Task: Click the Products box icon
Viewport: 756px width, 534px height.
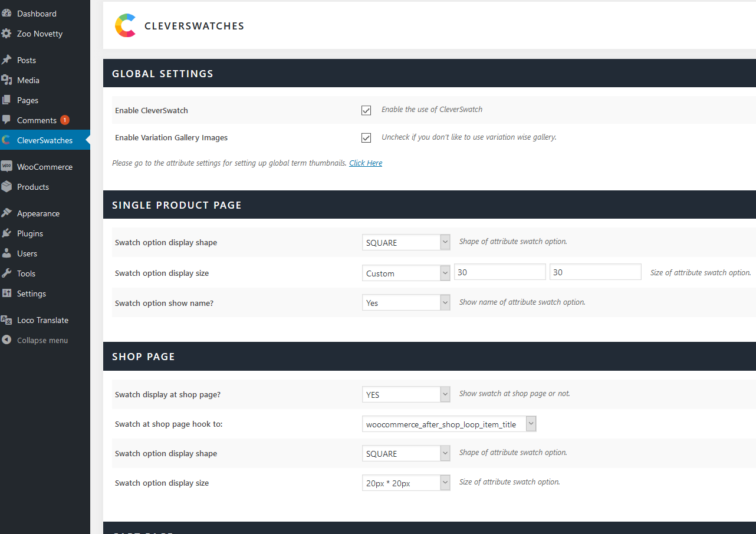Action: coord(6,187)
